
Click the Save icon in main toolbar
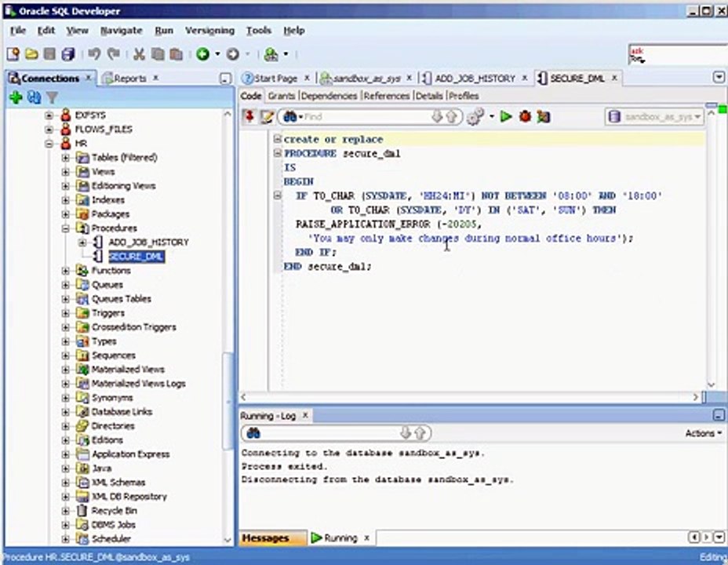pyautogui.click(x=49, y=54)
